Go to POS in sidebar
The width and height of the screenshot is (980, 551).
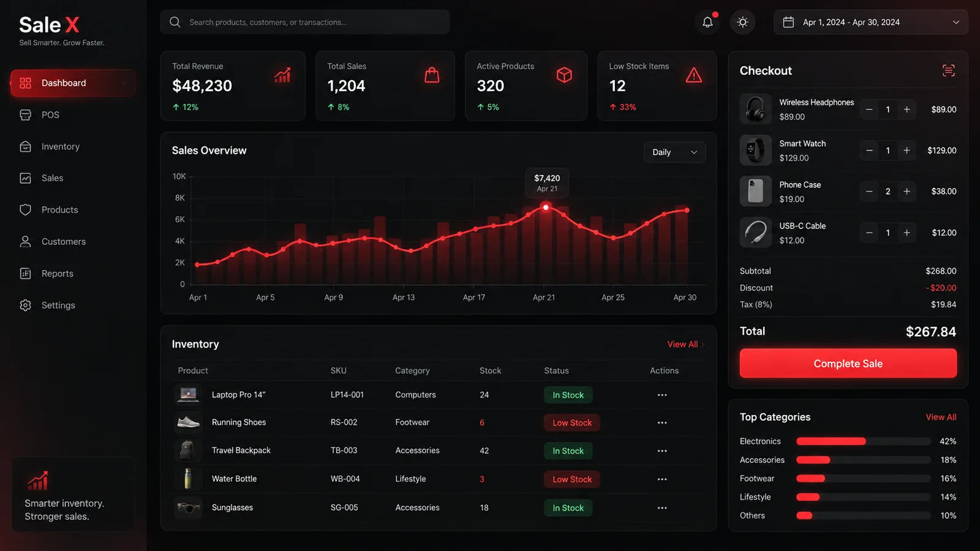(x=72, y=115)
